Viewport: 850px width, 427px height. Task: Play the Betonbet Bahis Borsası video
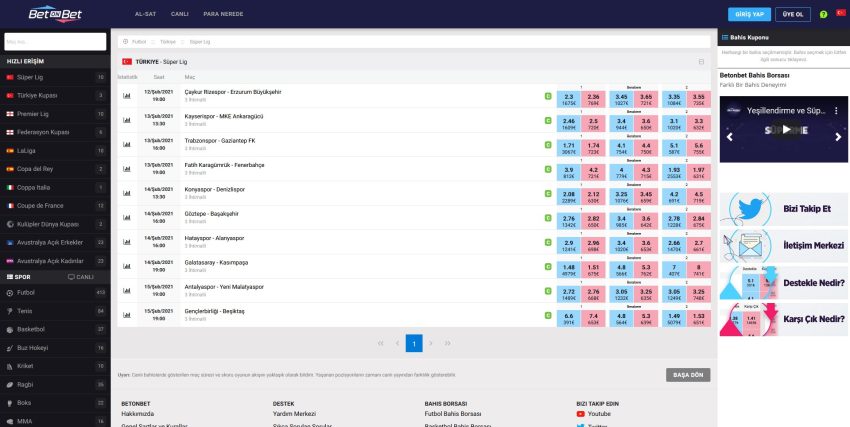pyautogui.click(x=784, y=129)
